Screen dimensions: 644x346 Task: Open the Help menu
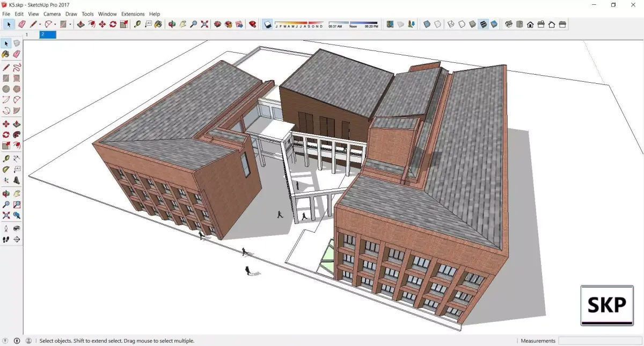[155, 14]
